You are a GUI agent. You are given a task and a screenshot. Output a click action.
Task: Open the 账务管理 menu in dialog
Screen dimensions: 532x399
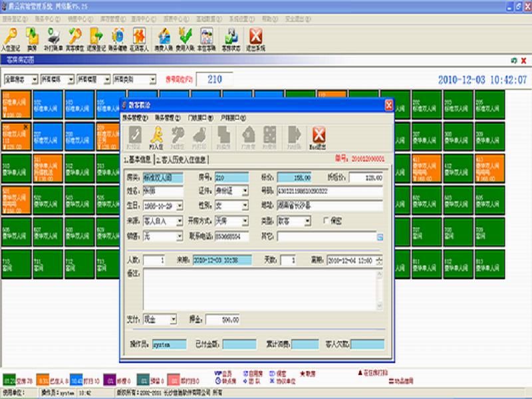pyautogui.click(x=166, y=117)
